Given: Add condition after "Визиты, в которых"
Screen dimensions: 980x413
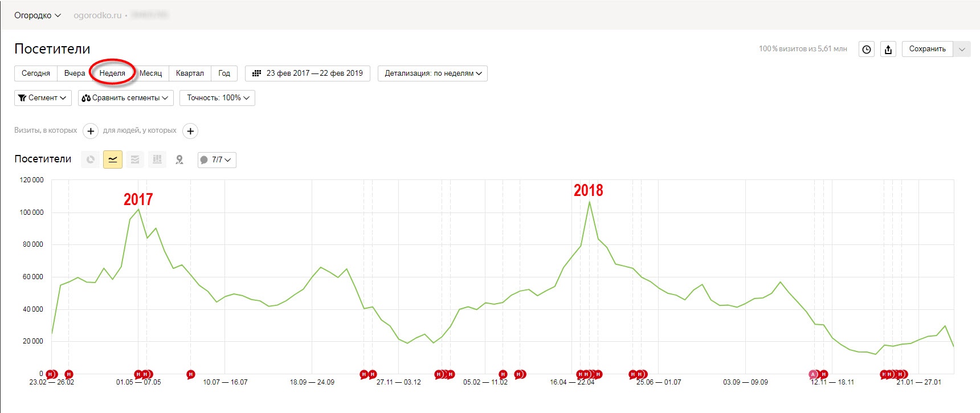Looking at the screenshot, I should (x=91, y=131).
